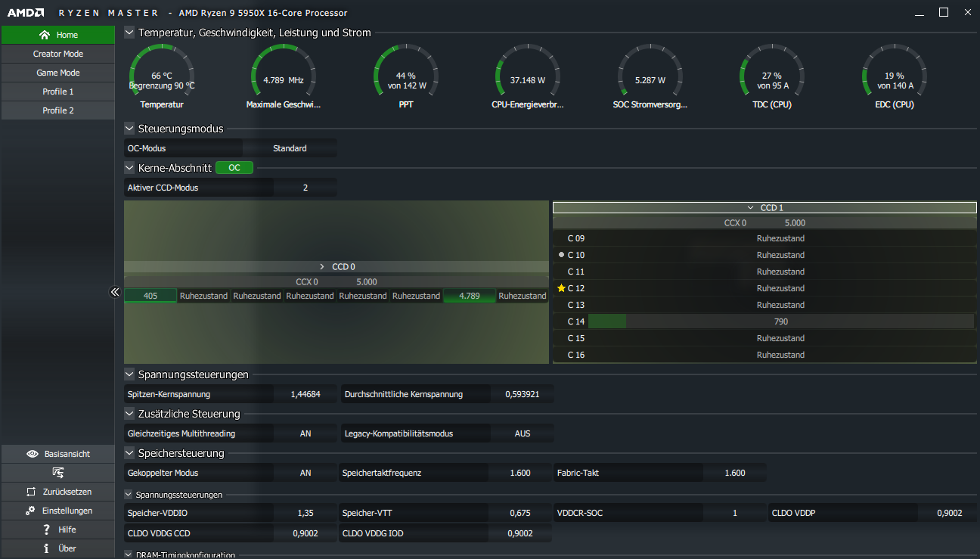The height and width of the screenshot is (559, 980).
Task: Switch to Basisansicht view
Action: (57, 454)
